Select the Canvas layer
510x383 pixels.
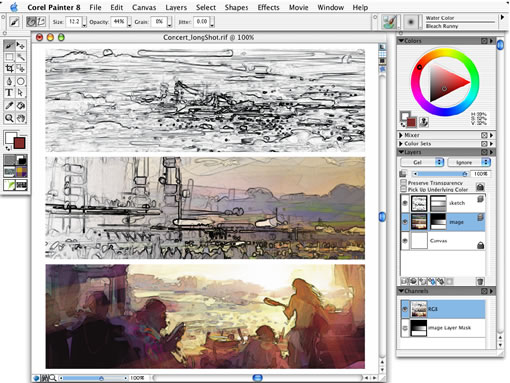pos(443,241)
